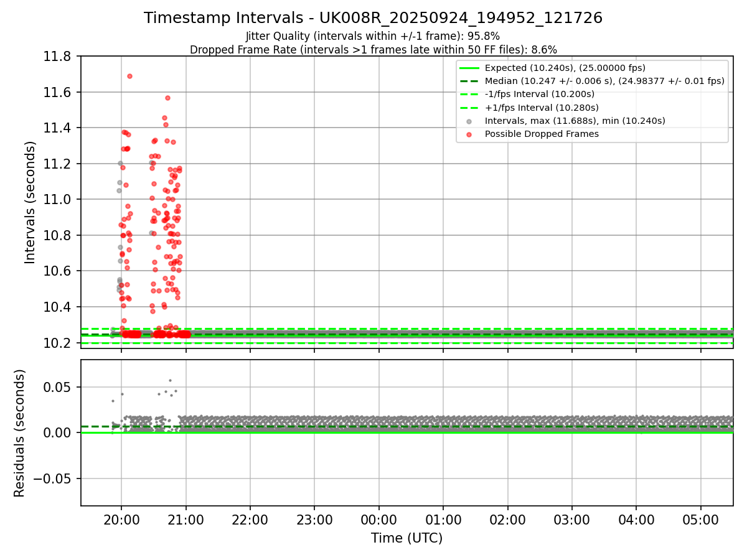This screenshot has width=747, height=560.
Task: Click the 10.8 y-axis tick label
Action: (x=58, y=235)
